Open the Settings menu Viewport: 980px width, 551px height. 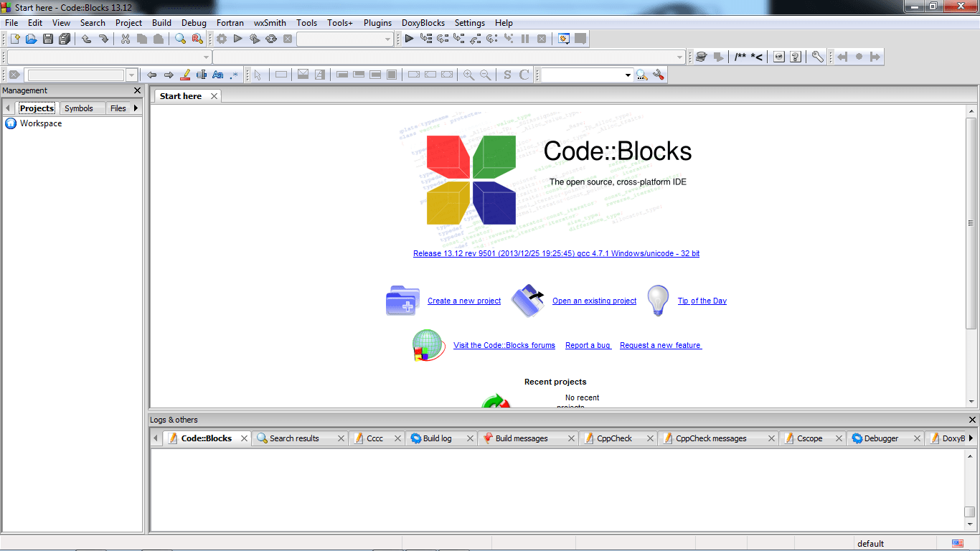(x=470, y=23)
